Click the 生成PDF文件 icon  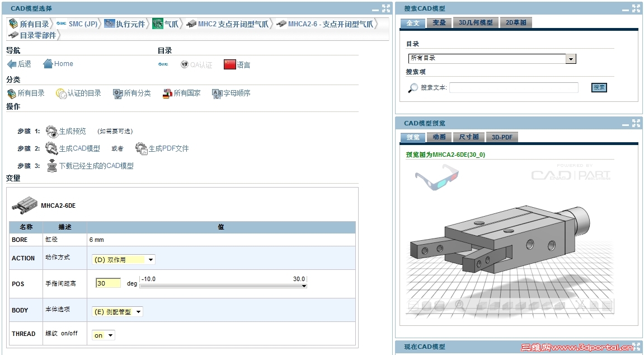pyautogui.click(x=142, y=148)
